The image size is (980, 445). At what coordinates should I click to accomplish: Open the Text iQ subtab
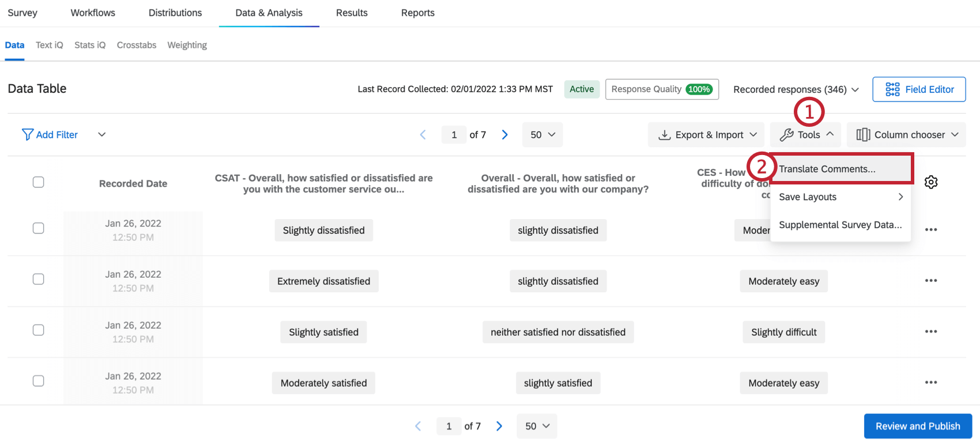click(50, 45)
